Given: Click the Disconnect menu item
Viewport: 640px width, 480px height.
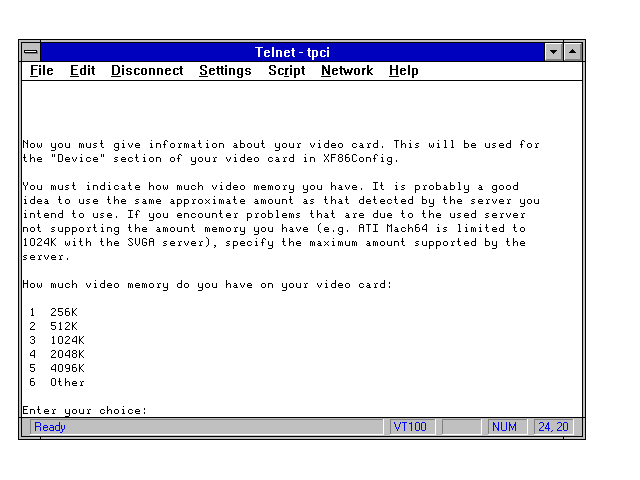Looking at the screenshot, I should (x=147, y=71).
